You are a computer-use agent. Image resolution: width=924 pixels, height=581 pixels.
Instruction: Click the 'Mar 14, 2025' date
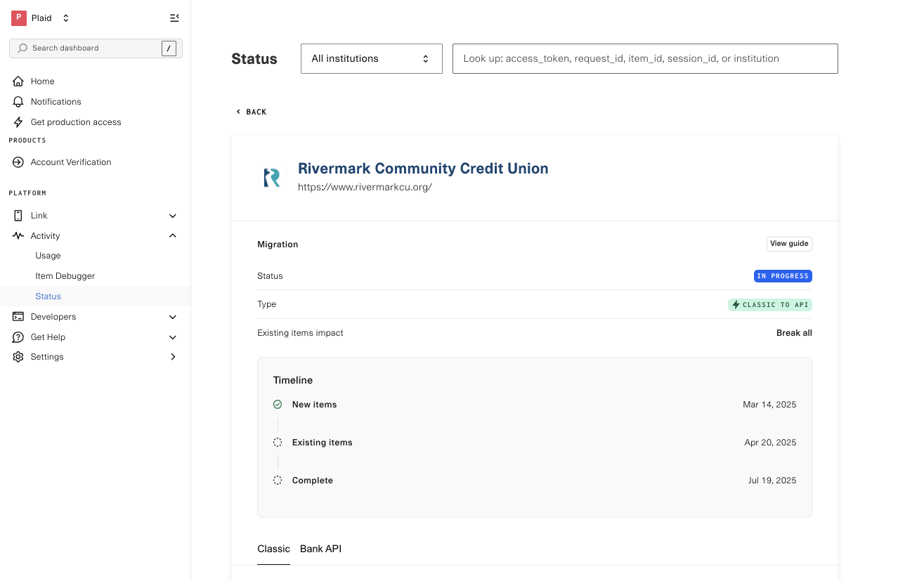(x=769, y=405)
